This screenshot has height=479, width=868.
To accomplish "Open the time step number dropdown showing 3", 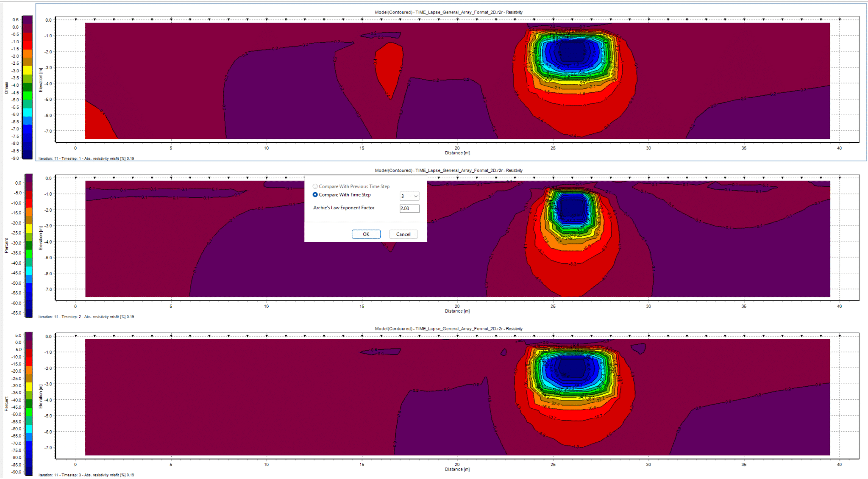I will tap(409, 196).
